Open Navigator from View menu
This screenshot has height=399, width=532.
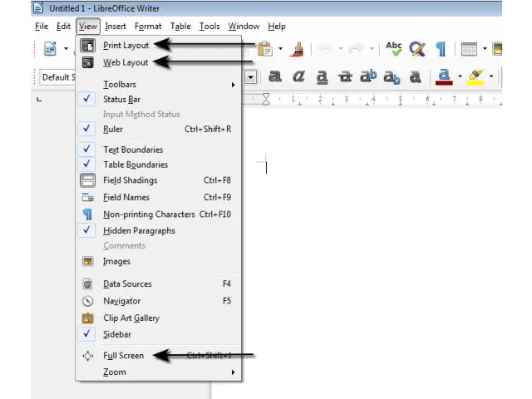(x=158, y=301)
